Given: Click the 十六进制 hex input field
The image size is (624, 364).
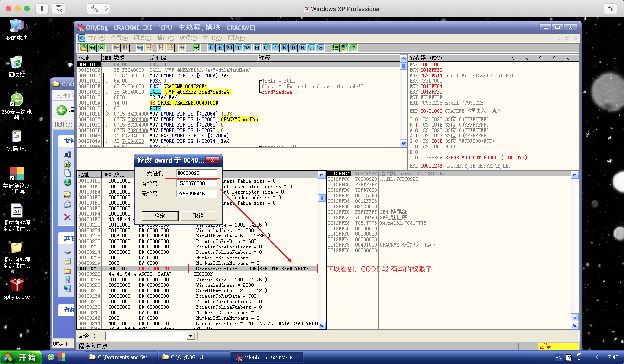Looking at the screenshot, I should (x=197, y=173).
